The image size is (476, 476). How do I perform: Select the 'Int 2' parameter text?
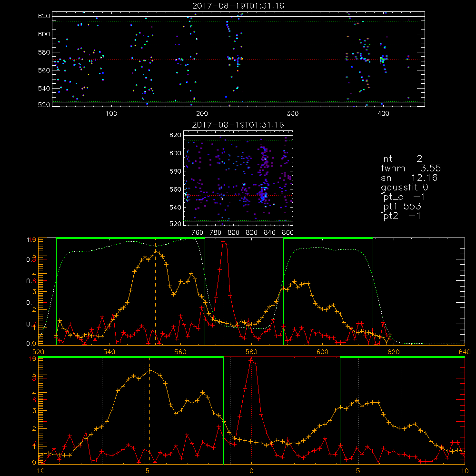pyautogui.click(x=401, y=159)
